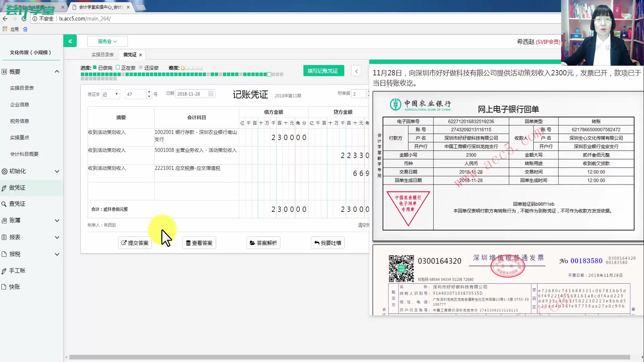Open the 凭证字 voucher type dropdown
The width and height of the screenshot is (644, 362).
111,94
